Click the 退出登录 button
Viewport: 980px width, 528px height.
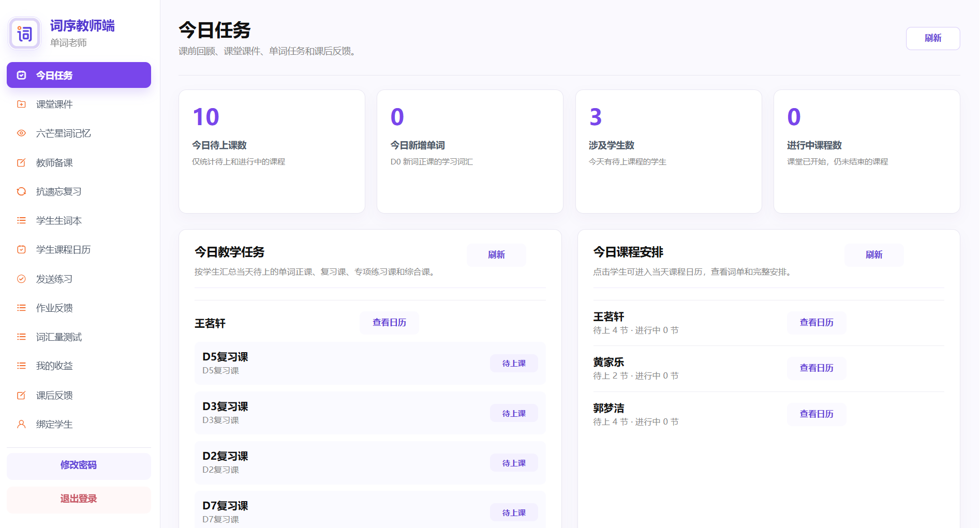point(79,500)
